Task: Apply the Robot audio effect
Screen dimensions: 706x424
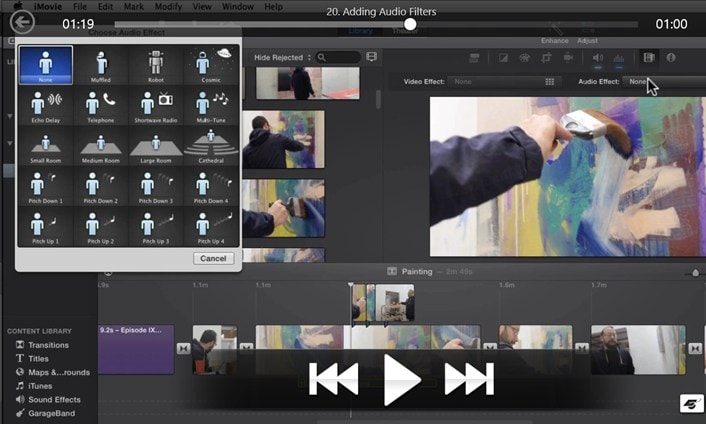Action: [x=156, y=65]
